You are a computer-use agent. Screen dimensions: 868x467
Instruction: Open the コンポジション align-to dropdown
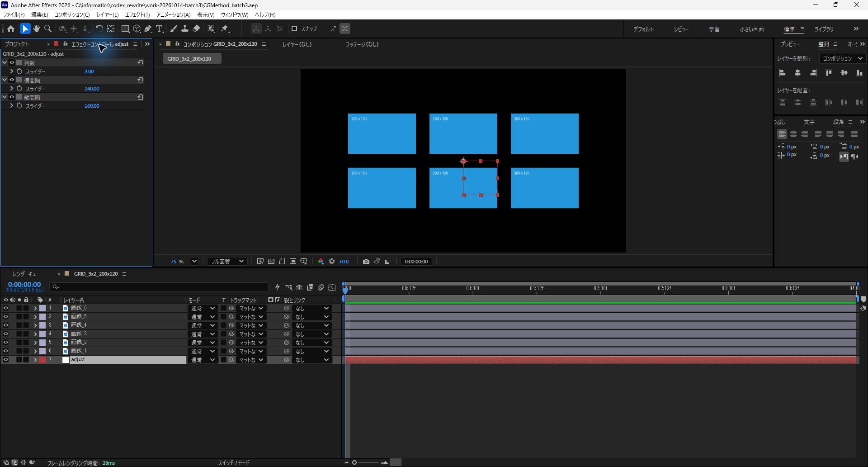(843, 58)
